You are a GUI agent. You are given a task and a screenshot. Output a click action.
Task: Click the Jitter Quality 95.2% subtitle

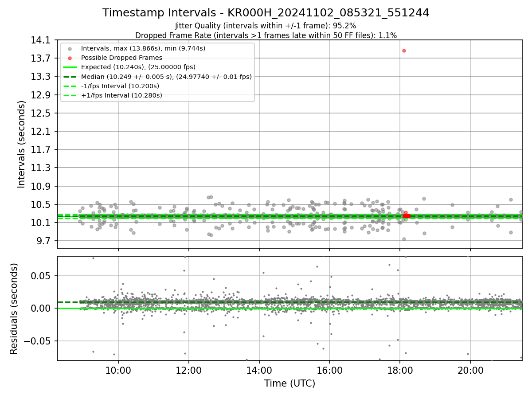pos(266,26)
